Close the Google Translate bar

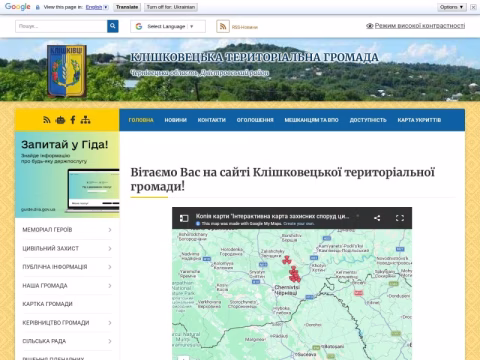[473, 7]
